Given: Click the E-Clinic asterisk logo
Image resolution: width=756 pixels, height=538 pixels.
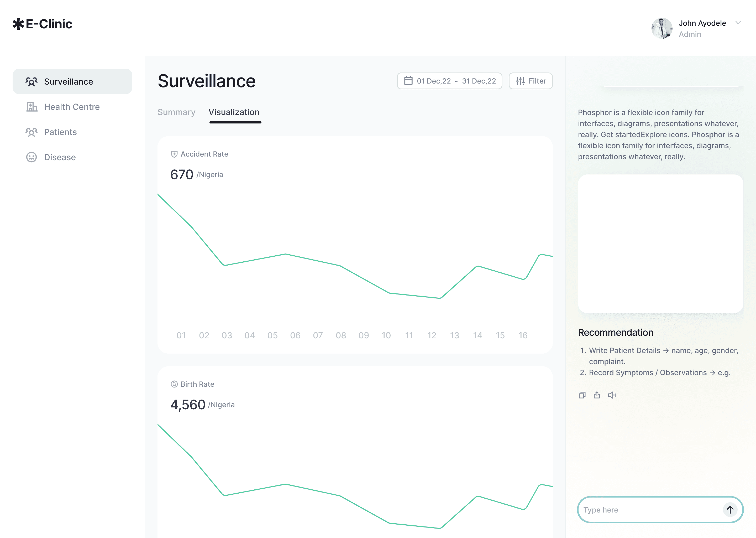Looking at the screenshot, I should (19, 24).
